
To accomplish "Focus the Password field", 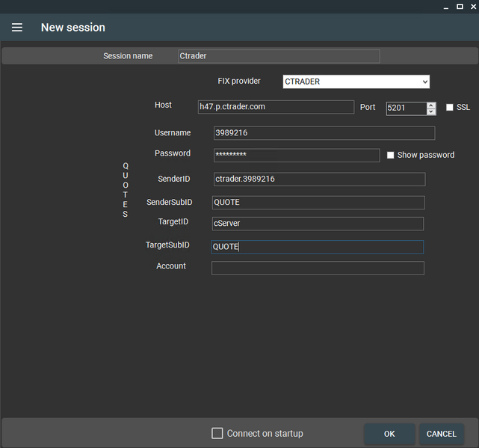I will click(x=296, y=155).
